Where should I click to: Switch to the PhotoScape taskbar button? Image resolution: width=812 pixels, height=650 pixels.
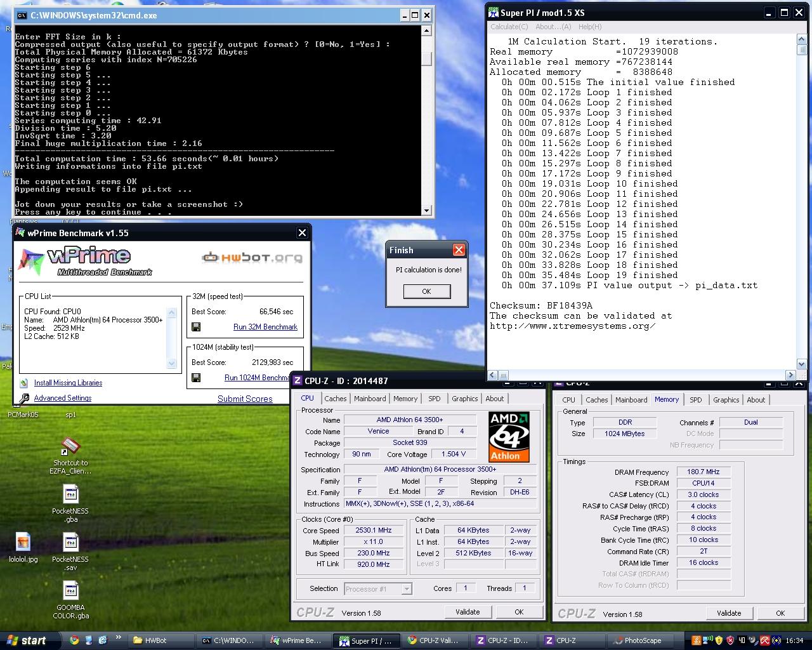click(x=642, y=640)
